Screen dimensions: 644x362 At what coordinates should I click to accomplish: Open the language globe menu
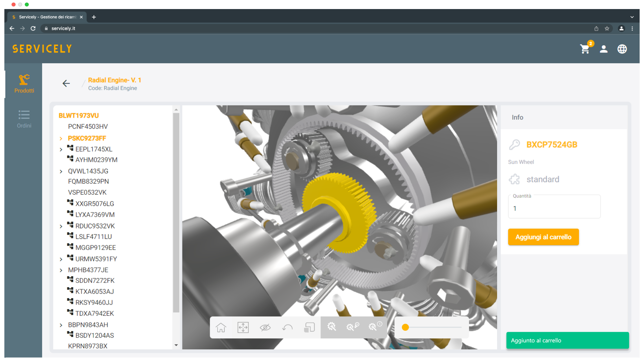622,49
